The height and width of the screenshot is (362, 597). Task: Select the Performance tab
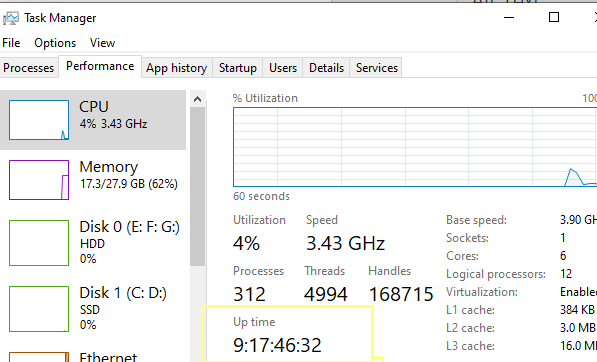tap(100, 67)
